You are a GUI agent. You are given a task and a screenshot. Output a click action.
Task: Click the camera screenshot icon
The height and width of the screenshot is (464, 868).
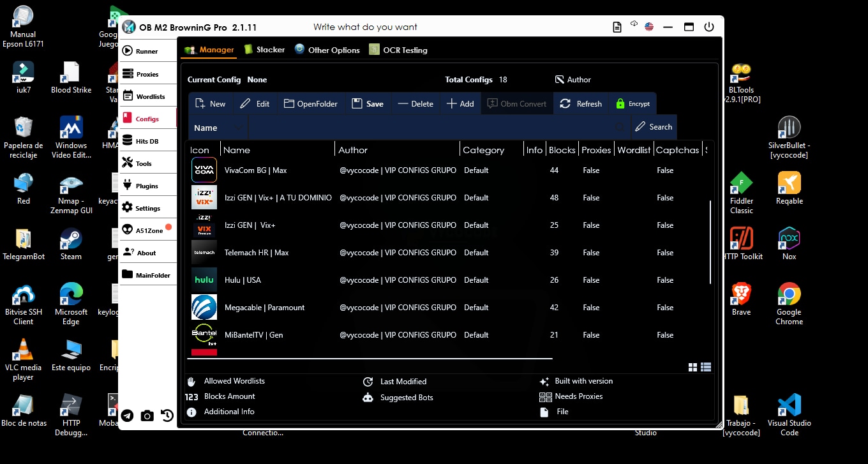pos(147,416)
